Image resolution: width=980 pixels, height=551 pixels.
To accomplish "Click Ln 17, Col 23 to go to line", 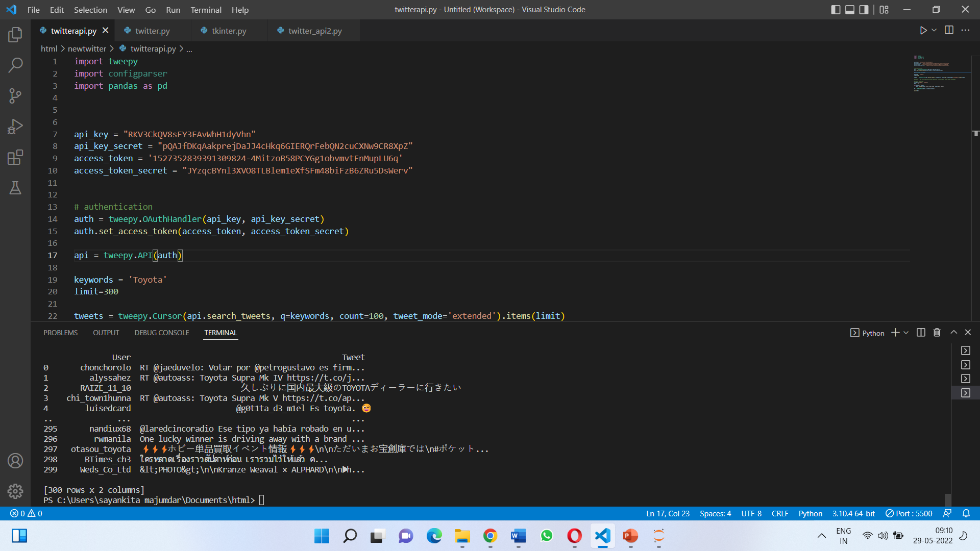I will [667, 513].
